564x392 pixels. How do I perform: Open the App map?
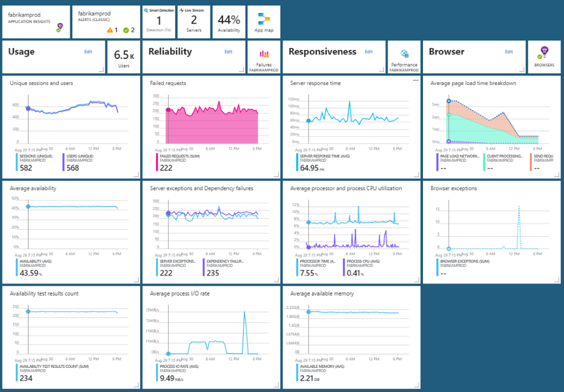pyautogui.click(x=263, y=21)
